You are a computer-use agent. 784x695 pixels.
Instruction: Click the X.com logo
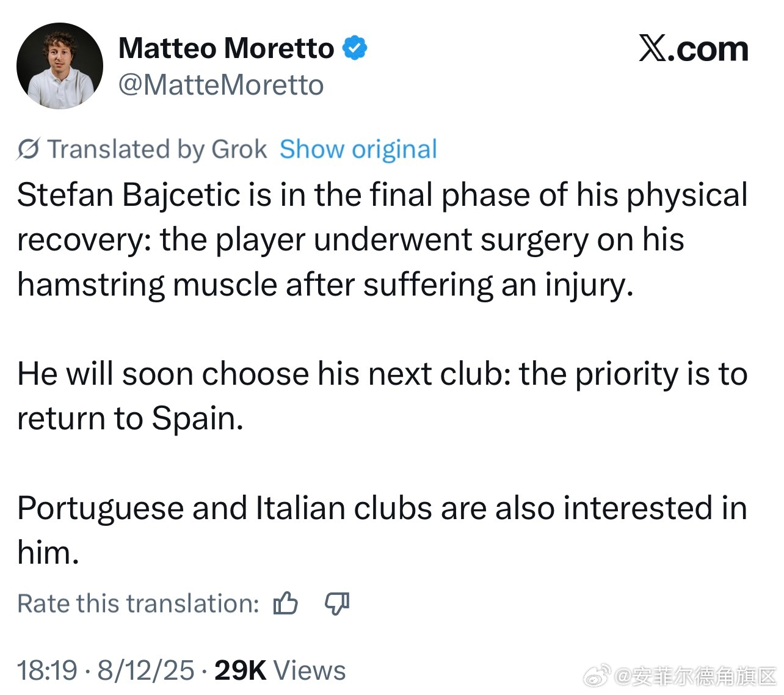(x=694, y=49)
